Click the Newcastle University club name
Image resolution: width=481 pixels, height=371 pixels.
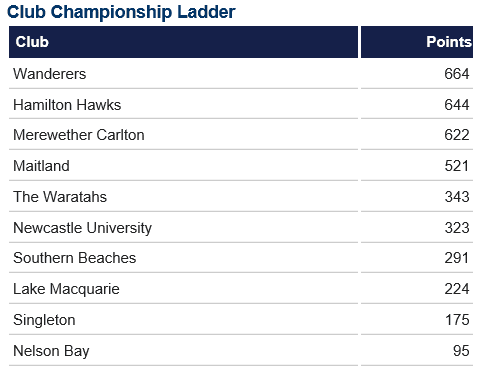tap(82, 228)
